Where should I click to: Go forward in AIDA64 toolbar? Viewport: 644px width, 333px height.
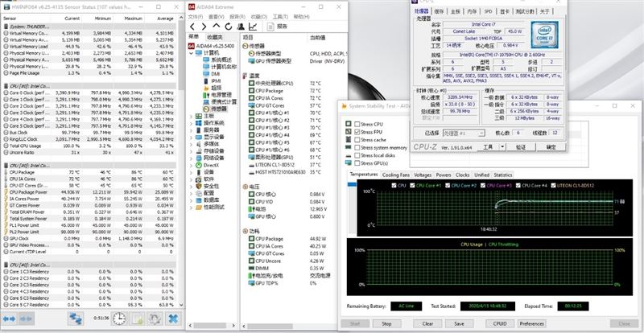click(x=204, y=27)
